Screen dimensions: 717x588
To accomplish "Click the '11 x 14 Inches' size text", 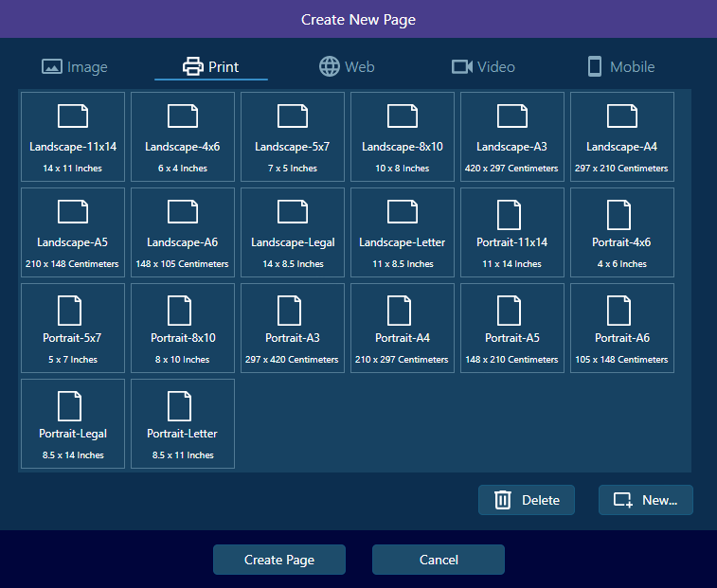I will point(511,264).
